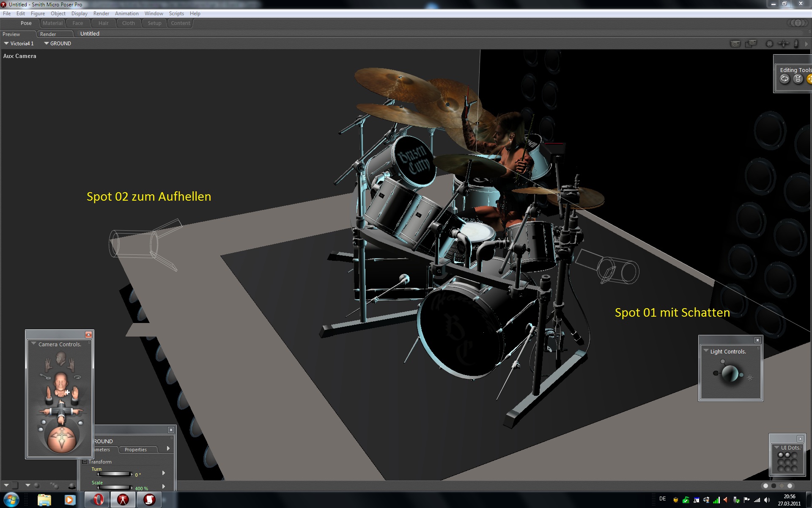Switch to the Render view tab

click(48, 34)
